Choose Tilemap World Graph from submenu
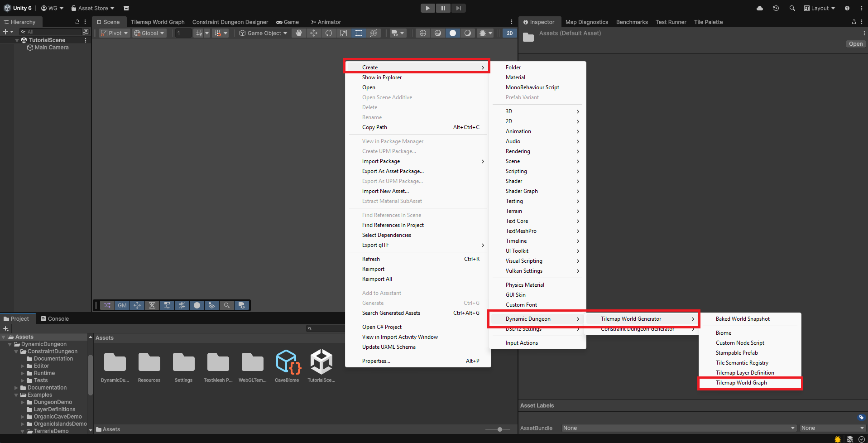 click(x=750, y=383)
